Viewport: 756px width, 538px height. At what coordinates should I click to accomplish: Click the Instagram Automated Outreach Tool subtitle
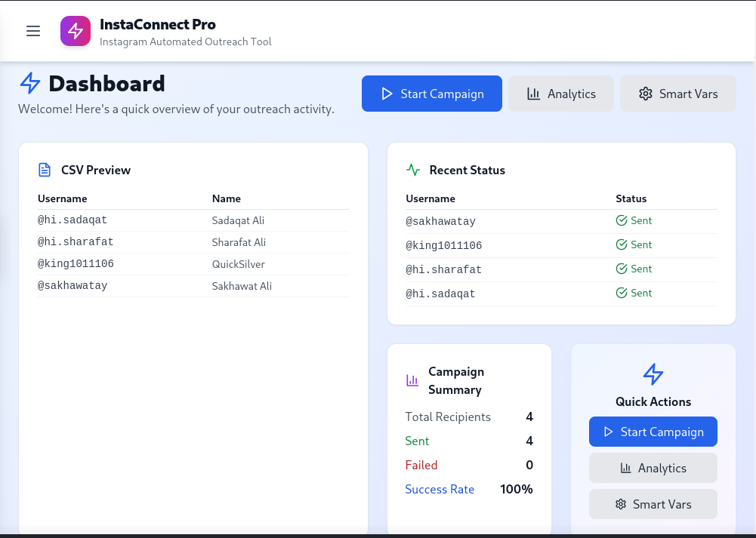point(186,42)
